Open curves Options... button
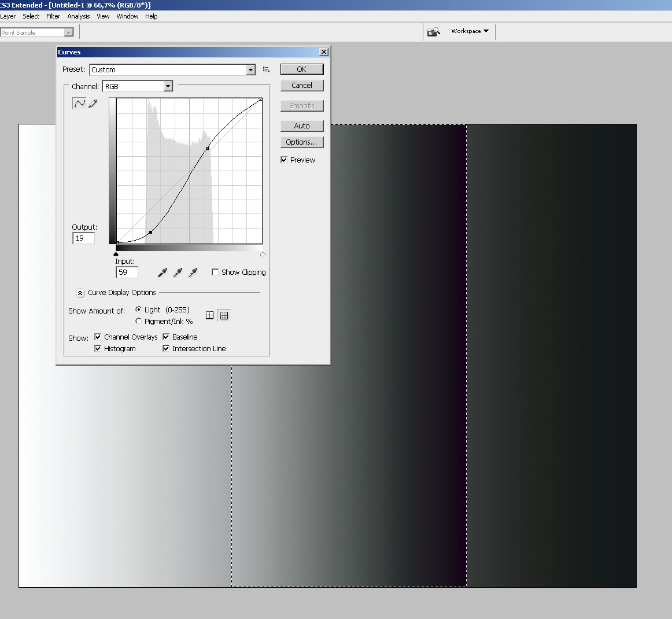 click(x=302, y=142)
